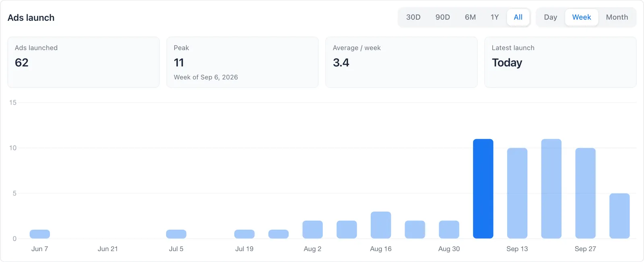
Task: Click the '10' y-axis label
Action: pos(13,148)
